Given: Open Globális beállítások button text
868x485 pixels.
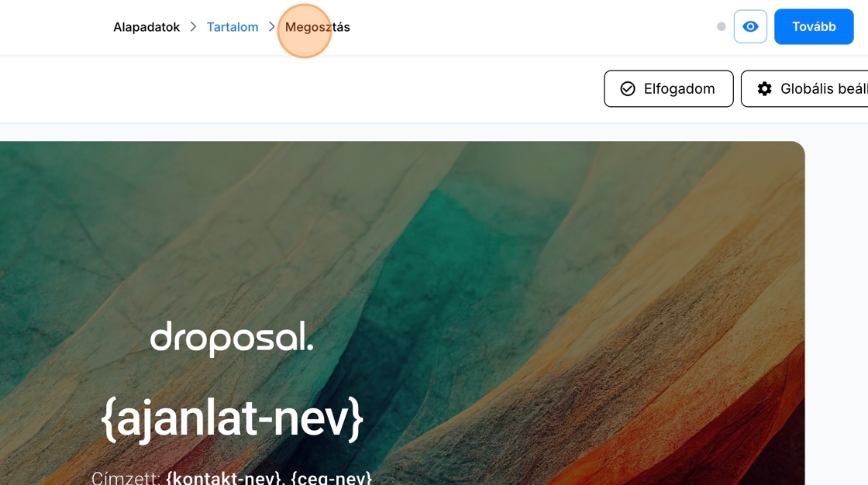Looking at the screenshot, I should (x=824, y=88).
